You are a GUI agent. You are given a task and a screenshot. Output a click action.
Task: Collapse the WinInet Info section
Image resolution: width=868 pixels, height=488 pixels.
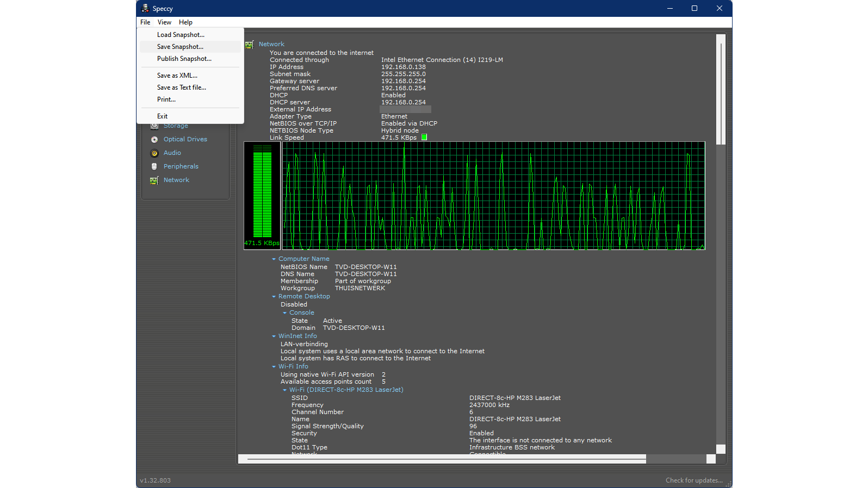274,336
